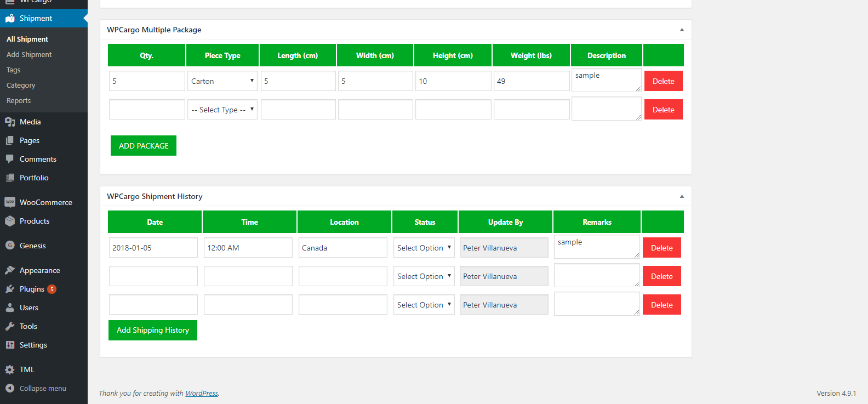Click the TML gear icon

10,369
